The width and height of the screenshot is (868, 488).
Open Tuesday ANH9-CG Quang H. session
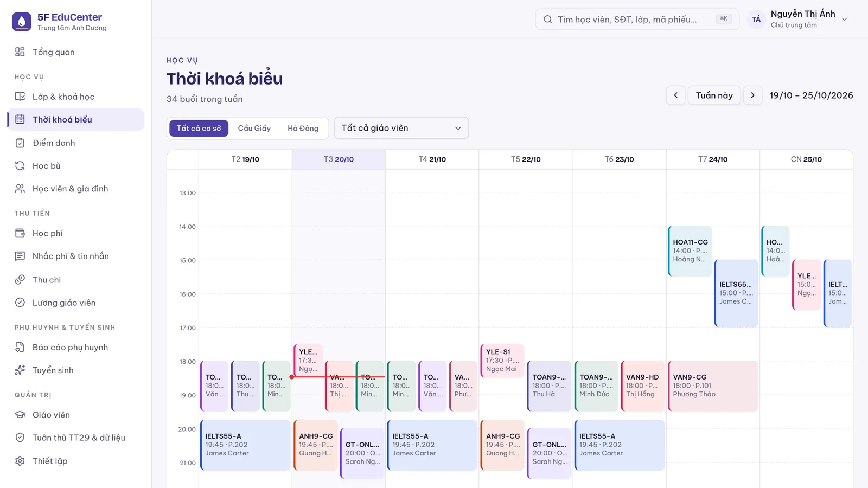pyautogui.click(x=316, y=445)
